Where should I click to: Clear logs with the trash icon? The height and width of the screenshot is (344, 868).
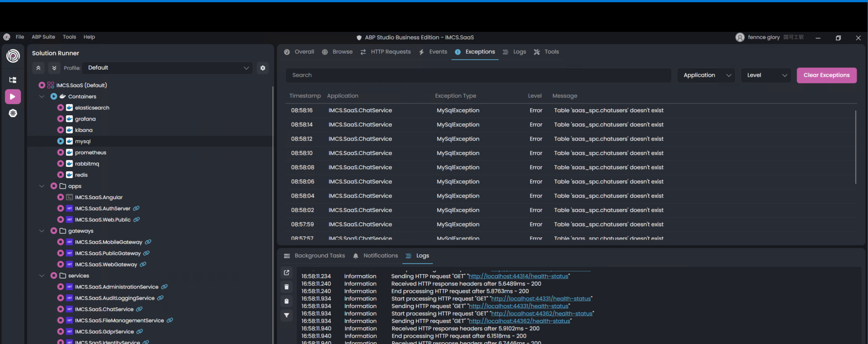(x=287, y=287)
